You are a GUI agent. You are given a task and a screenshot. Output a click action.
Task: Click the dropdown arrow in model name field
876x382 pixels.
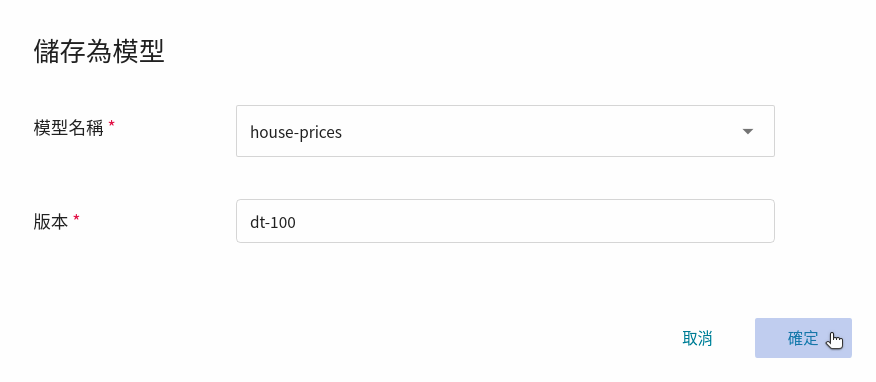coord(748,132)
